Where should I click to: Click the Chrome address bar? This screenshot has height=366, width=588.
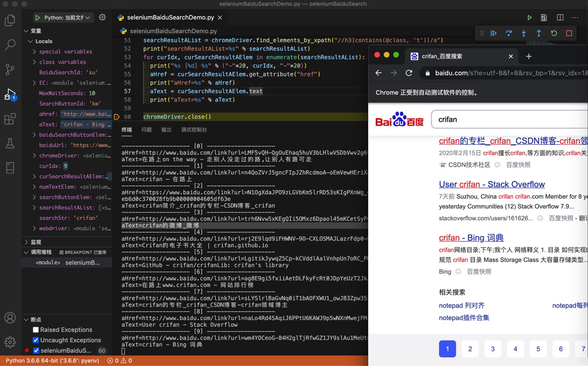504,73
